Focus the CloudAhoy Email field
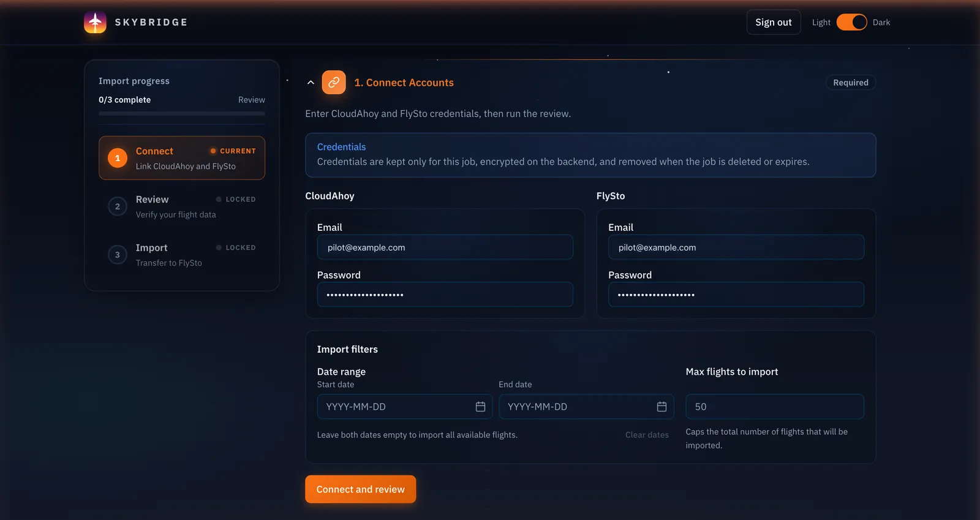980x520 pixels. click(445, 247)
